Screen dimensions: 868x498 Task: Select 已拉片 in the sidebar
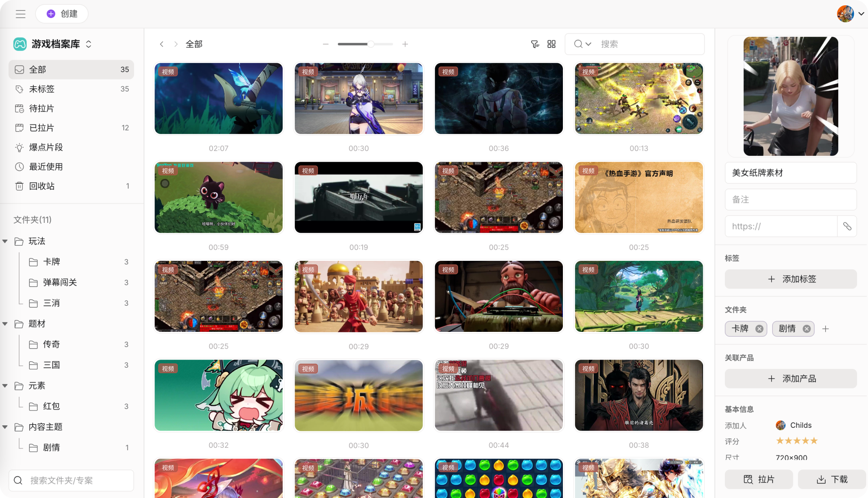42,128
